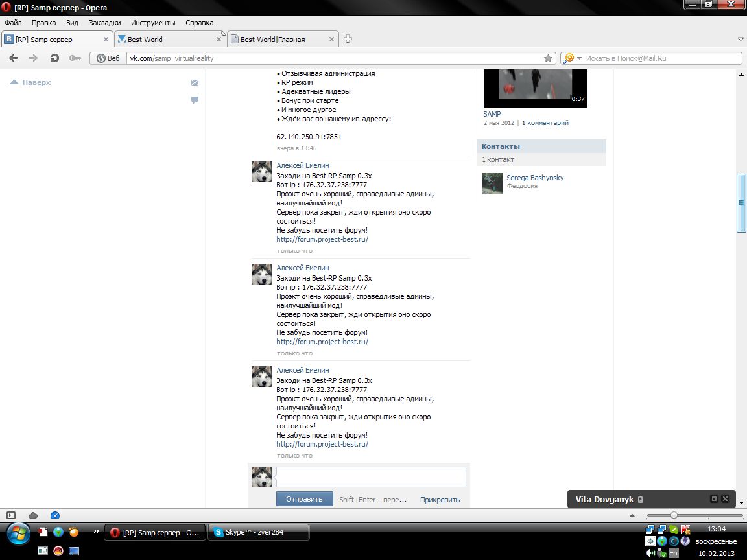The width and height of the screenshot is (747, 560).
Task: Open the Правка menu
Action: pos(44,23)
